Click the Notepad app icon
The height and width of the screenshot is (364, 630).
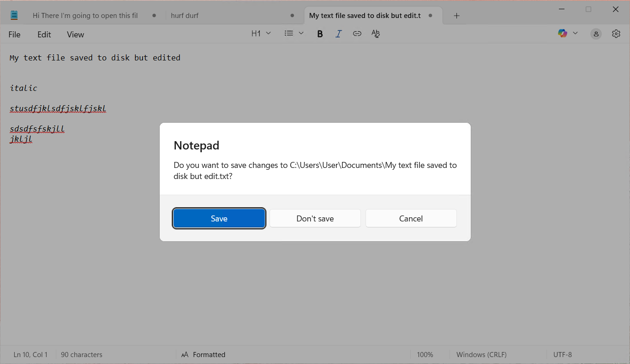(14, 16)
